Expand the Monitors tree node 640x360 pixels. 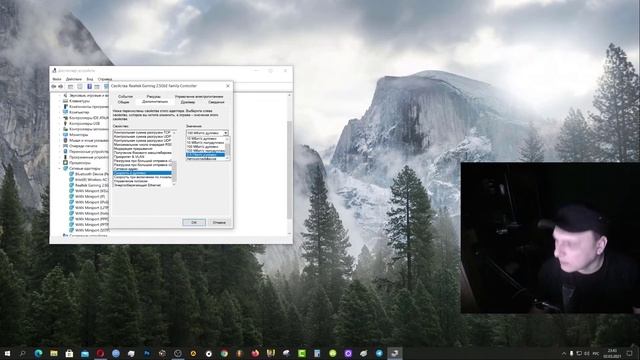[60, 135]
